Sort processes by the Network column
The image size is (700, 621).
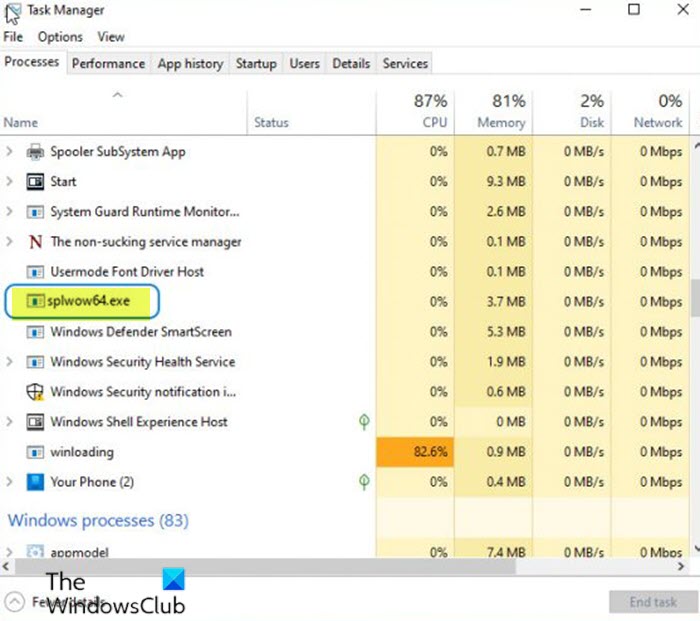650,113
